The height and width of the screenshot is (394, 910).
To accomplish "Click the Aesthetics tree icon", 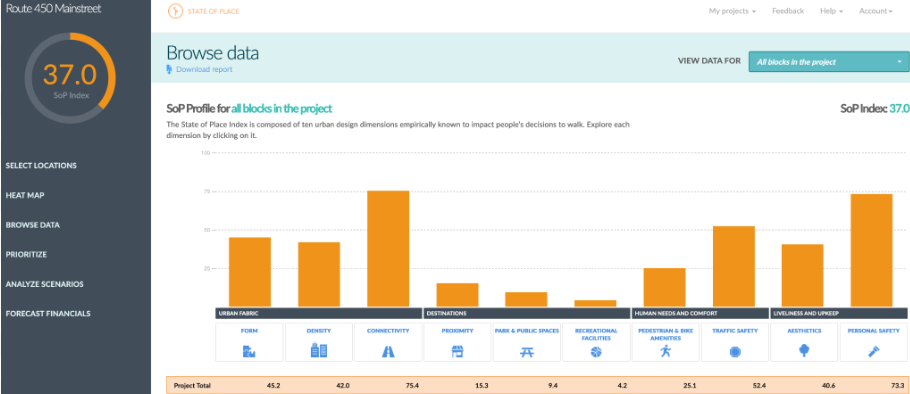I will [x=804, y=350].
